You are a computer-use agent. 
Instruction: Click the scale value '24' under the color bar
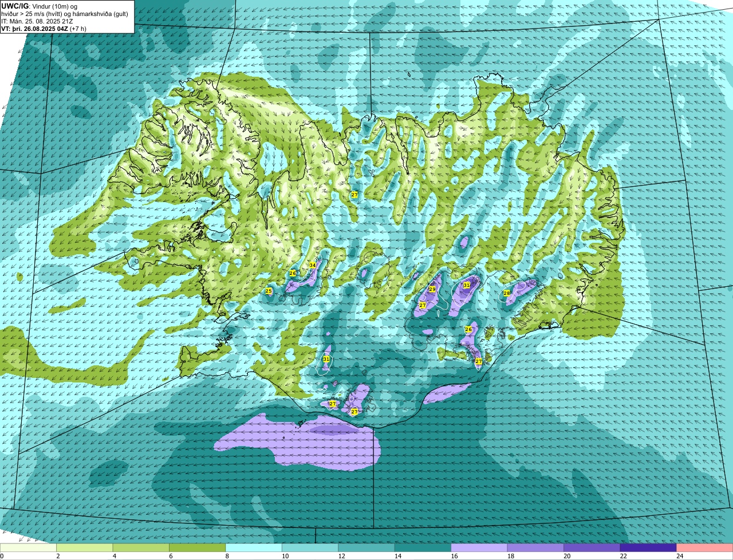pyautogui.click(x=680, y=556)
